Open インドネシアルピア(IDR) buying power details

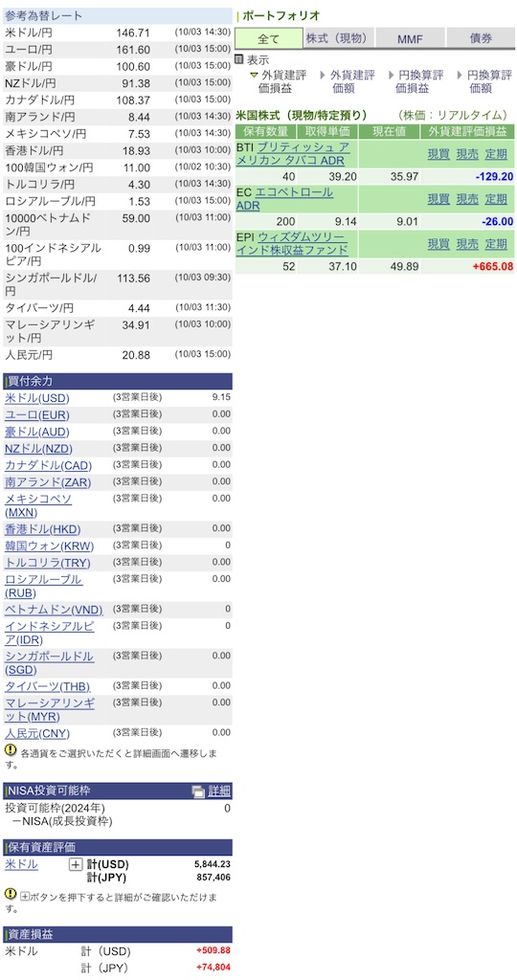coord(50,634)
